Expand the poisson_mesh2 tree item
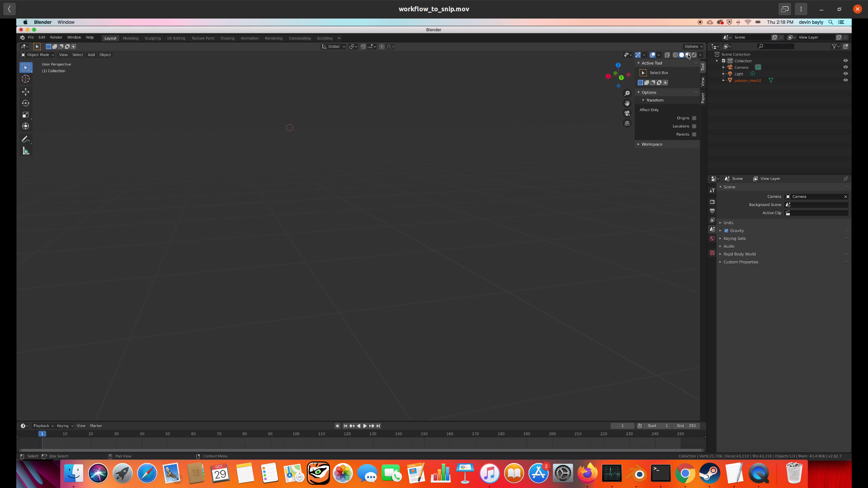The height and width of the screenshot is (488, 868). pyautogui.click(x=723, y=80)
